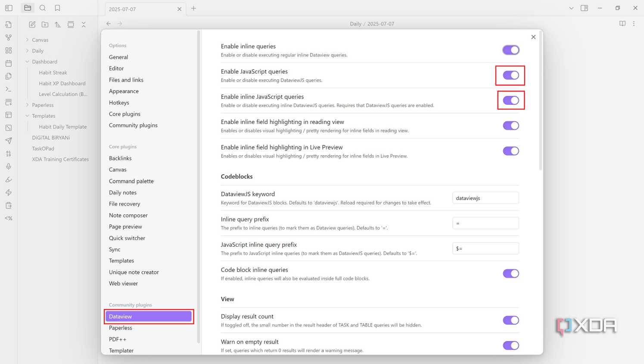Toggle inline field highlighting in Live Preview
Image resolution: width=644 pixels, height=364 pixels.
pos(511,151)
